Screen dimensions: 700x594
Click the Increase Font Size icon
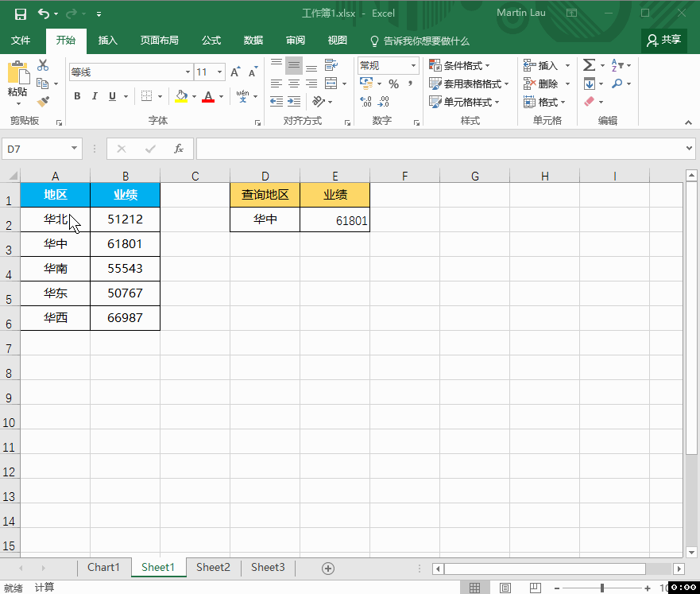235,72
